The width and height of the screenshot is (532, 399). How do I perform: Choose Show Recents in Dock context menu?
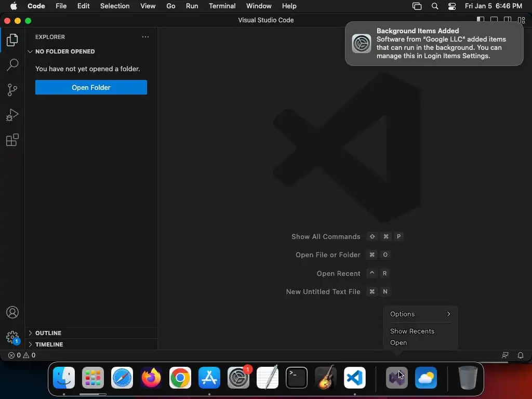coord(420,331)
